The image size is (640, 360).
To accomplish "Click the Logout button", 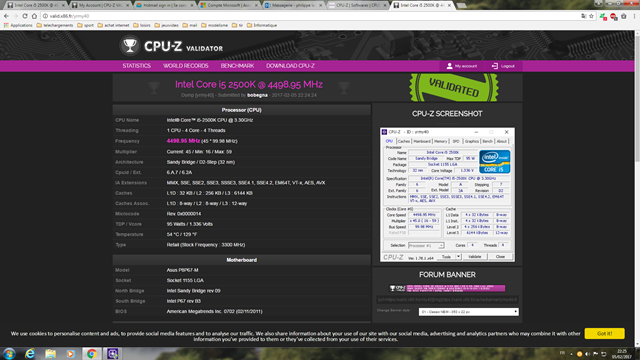I will [x=503, y=66].
